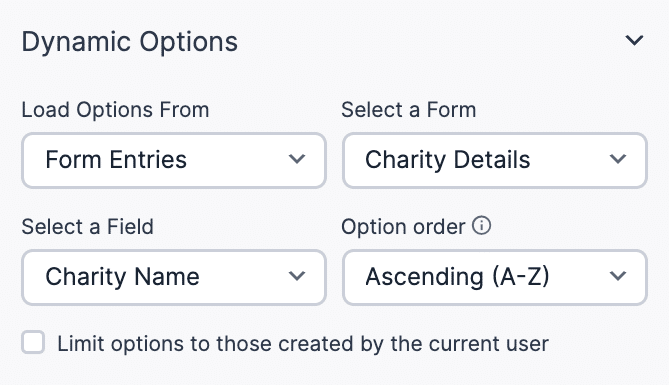Click the 'Select a Field' label
This screenshot has height=385, width=669.
pos(87,226)
